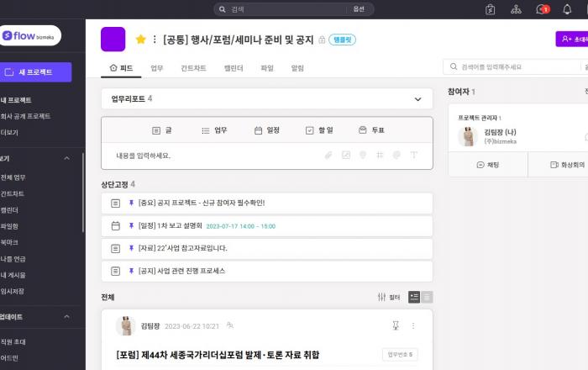The height and width of the screenshot is (370, 588).
Task: Click the More link in sidebar
Action: pyautogui.click(x=9, y=133)
